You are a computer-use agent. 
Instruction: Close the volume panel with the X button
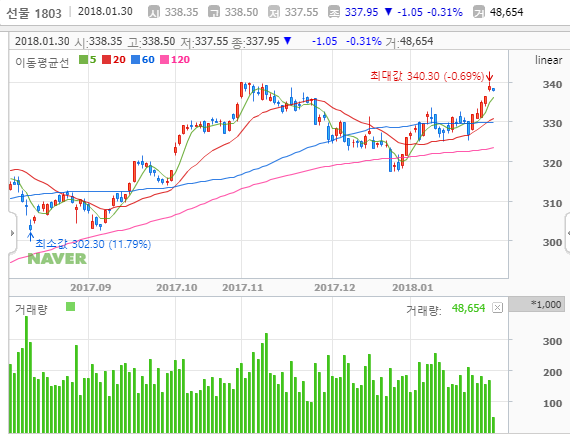point(497,308)
